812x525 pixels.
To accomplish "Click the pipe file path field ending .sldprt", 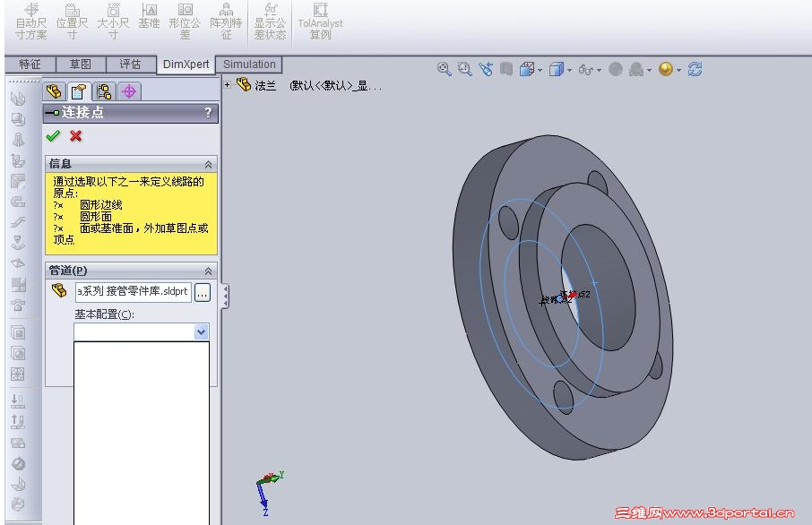I will click(133, 291).
